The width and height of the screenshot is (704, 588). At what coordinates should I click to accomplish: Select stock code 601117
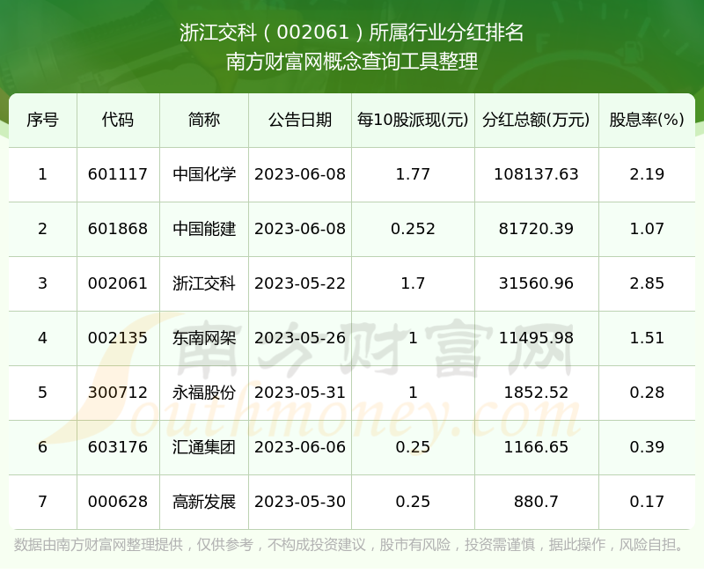(118, 174)
